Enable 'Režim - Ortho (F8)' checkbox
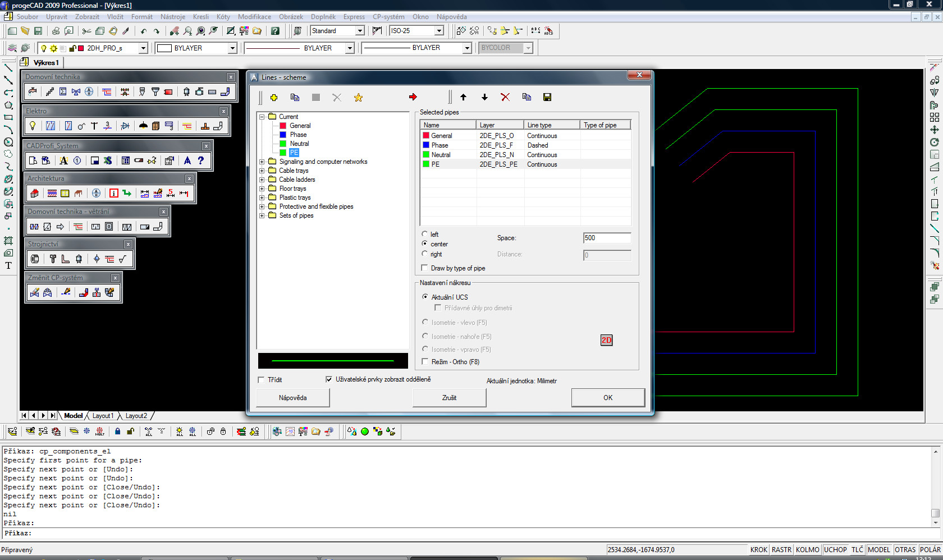The image size is (943, 560). [425, 361]
